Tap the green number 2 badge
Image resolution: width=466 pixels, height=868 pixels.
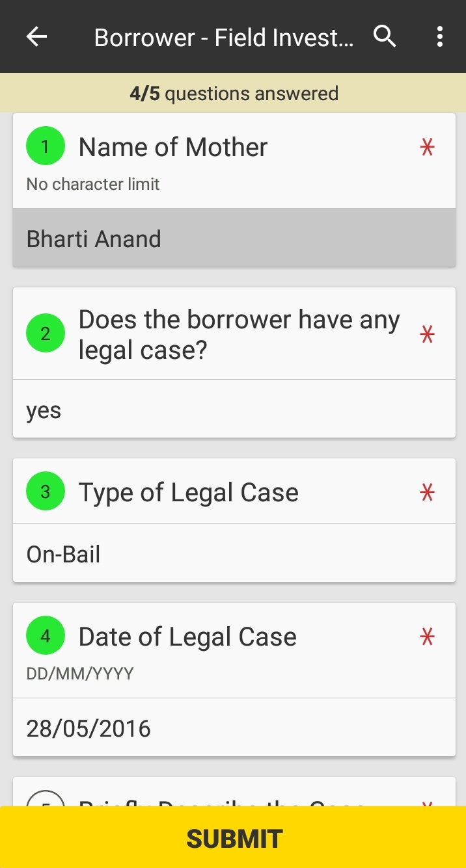45,334
